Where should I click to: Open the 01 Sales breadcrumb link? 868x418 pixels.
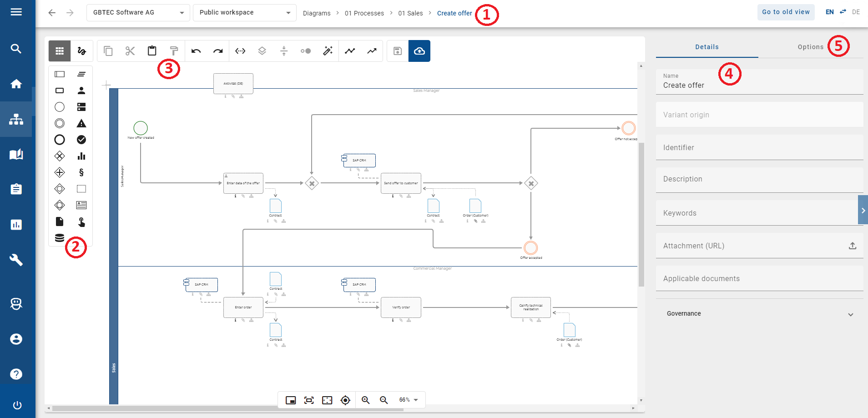point(409,13)
